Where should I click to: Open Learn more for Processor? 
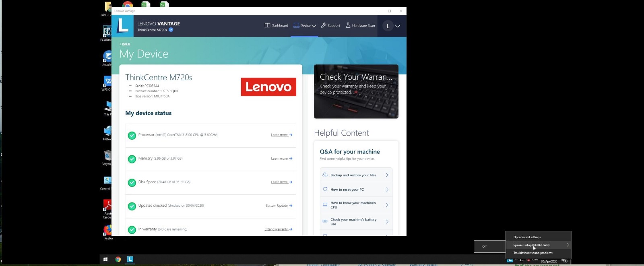281,135
